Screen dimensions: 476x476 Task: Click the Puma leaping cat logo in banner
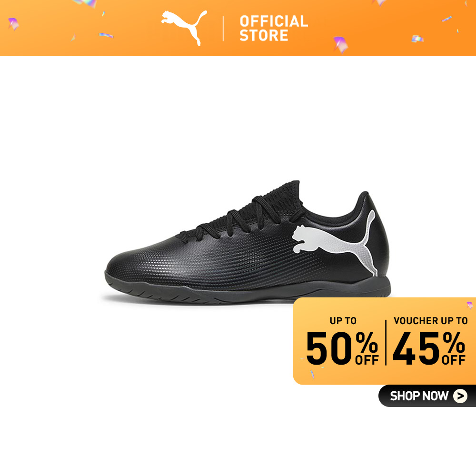184,28
